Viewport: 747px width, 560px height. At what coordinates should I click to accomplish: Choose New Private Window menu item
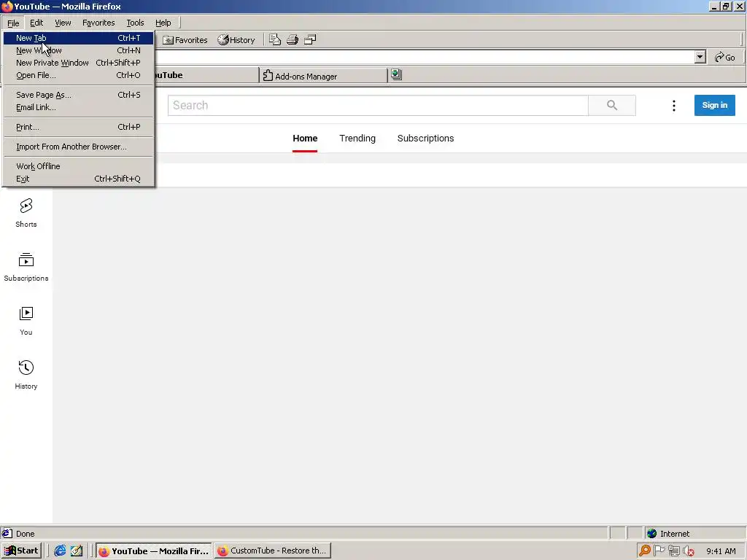[x=78, y=63]
